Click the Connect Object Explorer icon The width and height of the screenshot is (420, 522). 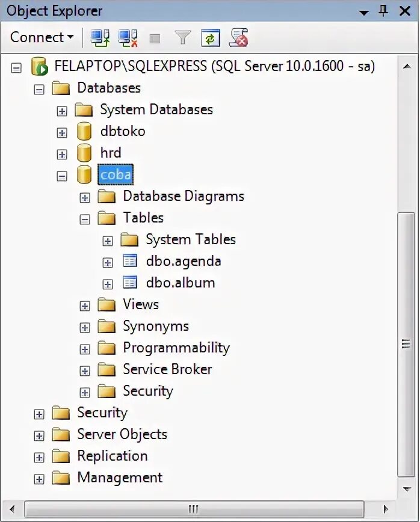pos(100,38)
